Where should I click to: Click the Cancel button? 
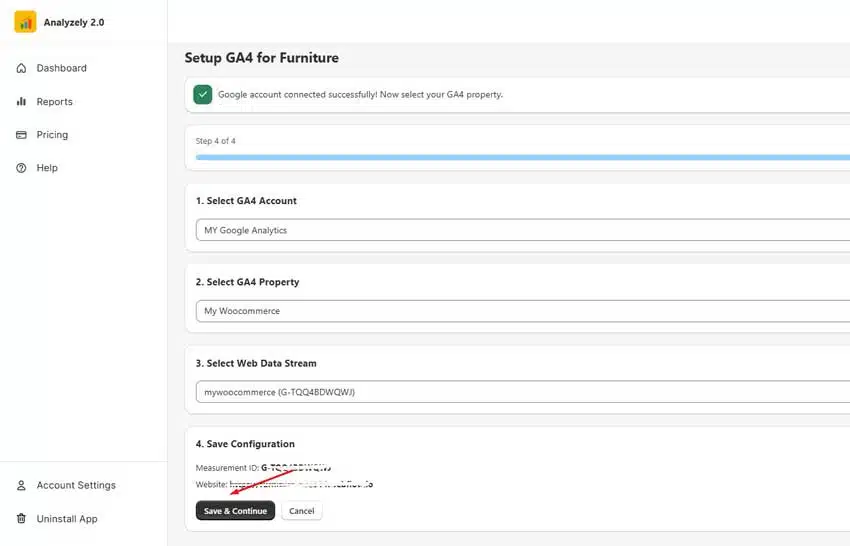coord(301,511)
